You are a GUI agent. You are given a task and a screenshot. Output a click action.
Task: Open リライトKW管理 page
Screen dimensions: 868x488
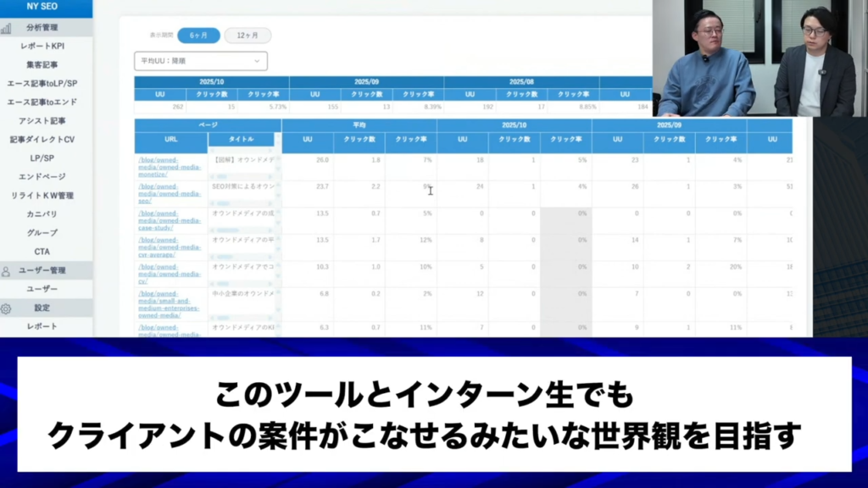pyautogui.click(x=42, y=196)
